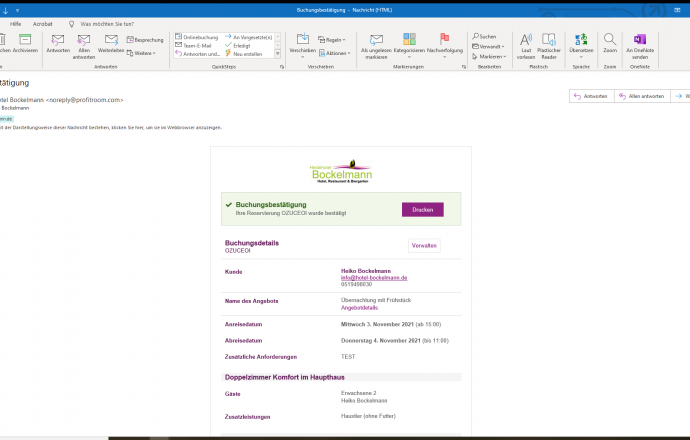Click the Übersetzen icon
Viewport: 690px width, 440px height.
pos(581,45)
